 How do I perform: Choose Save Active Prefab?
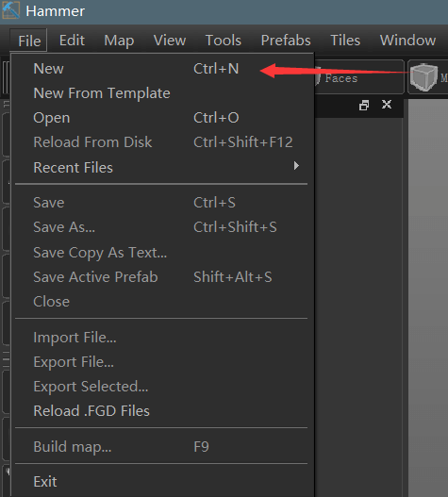(161, 277)
